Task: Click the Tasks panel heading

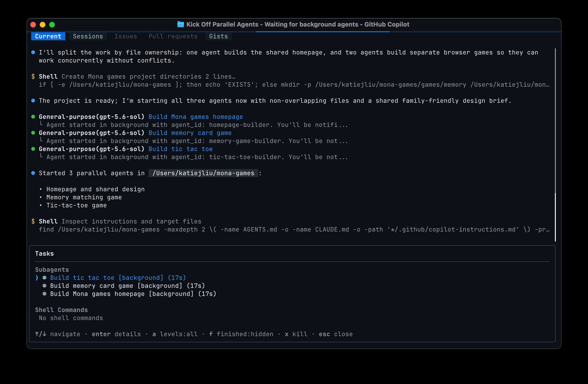Action: tap(44, 253)
